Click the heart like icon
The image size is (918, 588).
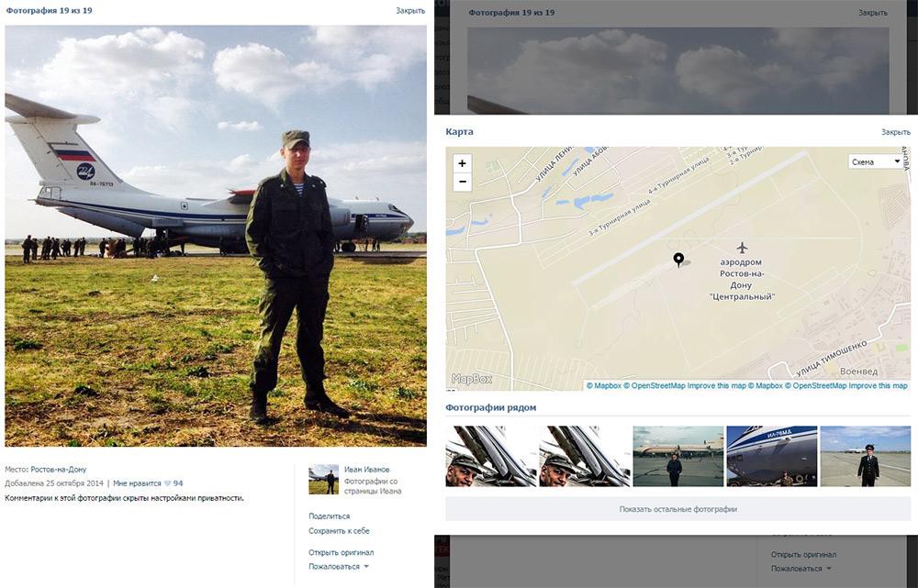(x=167, y=483)
